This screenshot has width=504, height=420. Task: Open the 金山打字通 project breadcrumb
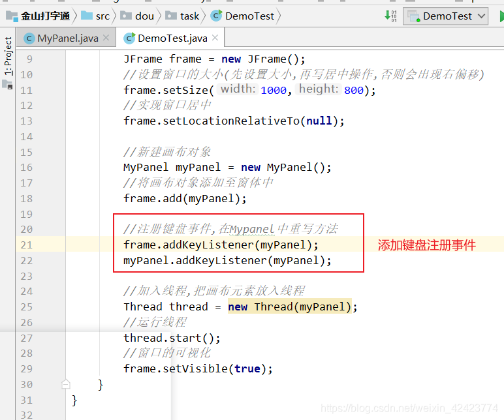click(39, 16)
